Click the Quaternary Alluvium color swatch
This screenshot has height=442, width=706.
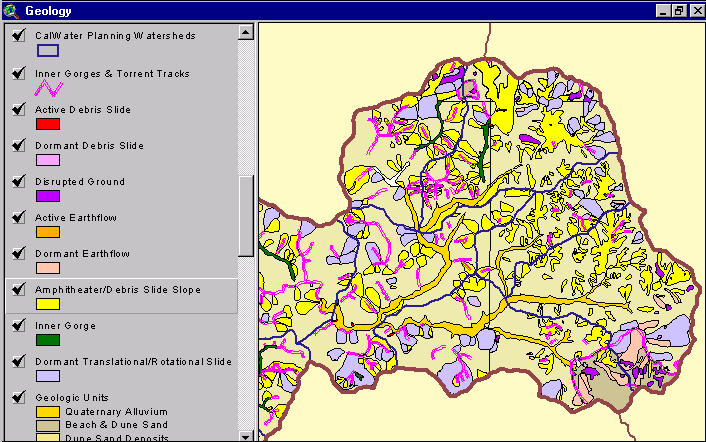[x=48, y=412]
